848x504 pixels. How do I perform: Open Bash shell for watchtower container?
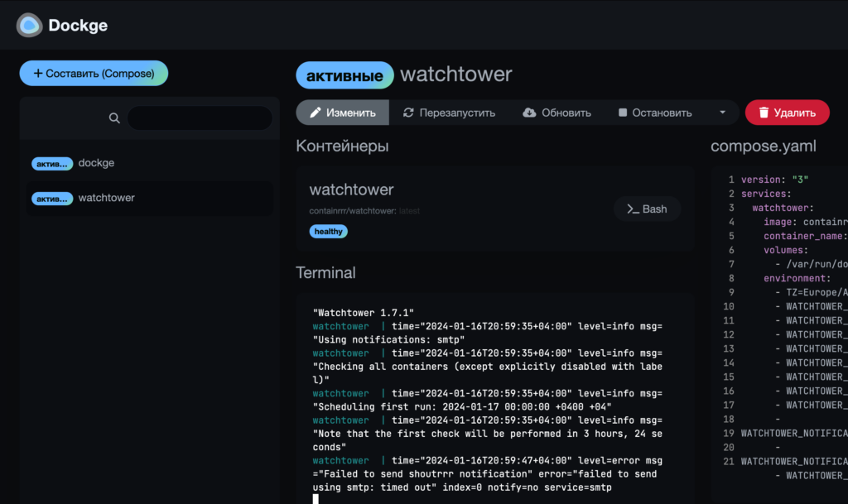pos(647,209)
